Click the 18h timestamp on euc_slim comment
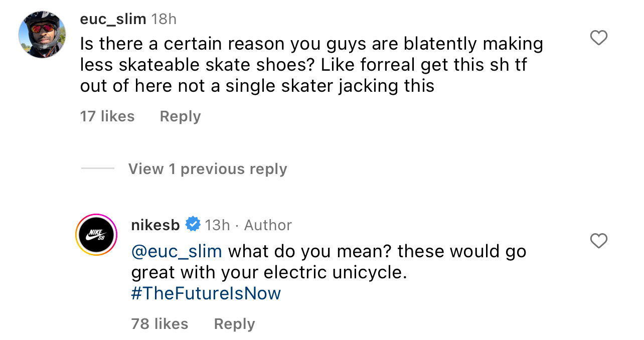This screenshot has width=644, height=340. tap(164, 19)
